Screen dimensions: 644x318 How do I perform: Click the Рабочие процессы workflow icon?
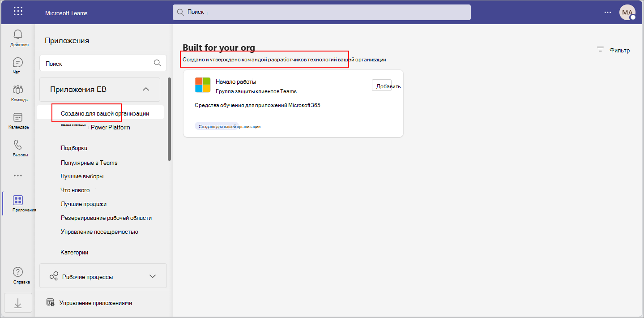coord(54,276)
